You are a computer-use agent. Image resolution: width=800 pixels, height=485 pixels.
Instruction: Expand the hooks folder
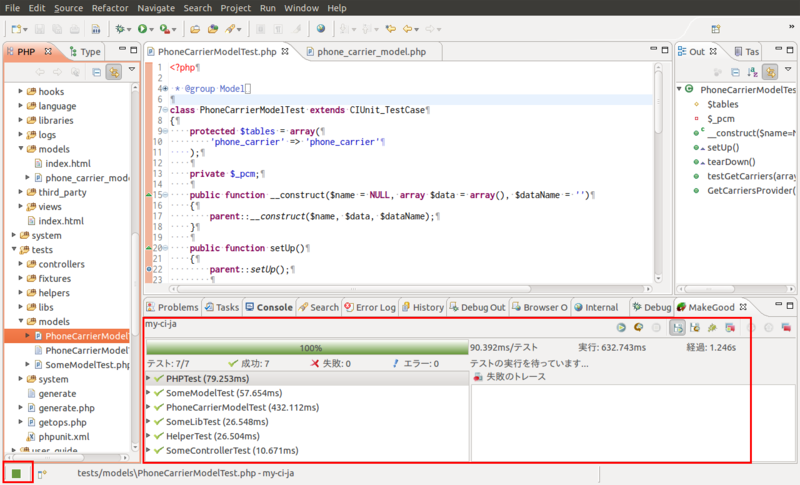(x=20, y=91)
